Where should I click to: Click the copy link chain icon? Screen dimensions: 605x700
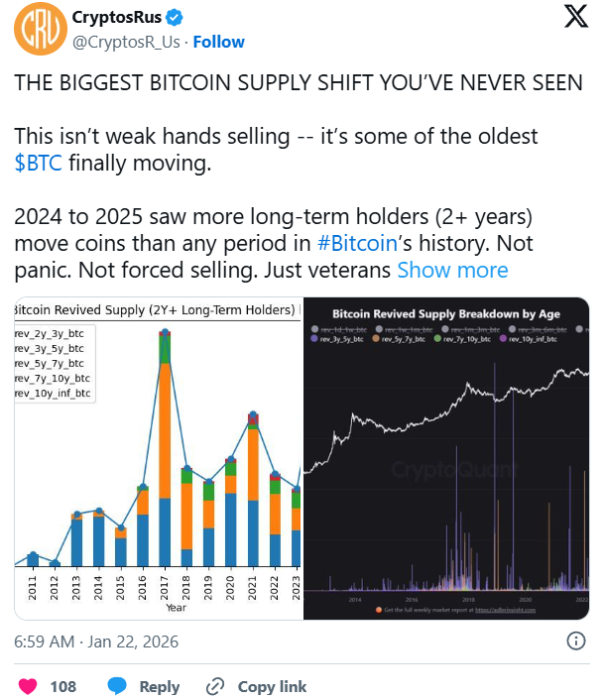point(214,686)
